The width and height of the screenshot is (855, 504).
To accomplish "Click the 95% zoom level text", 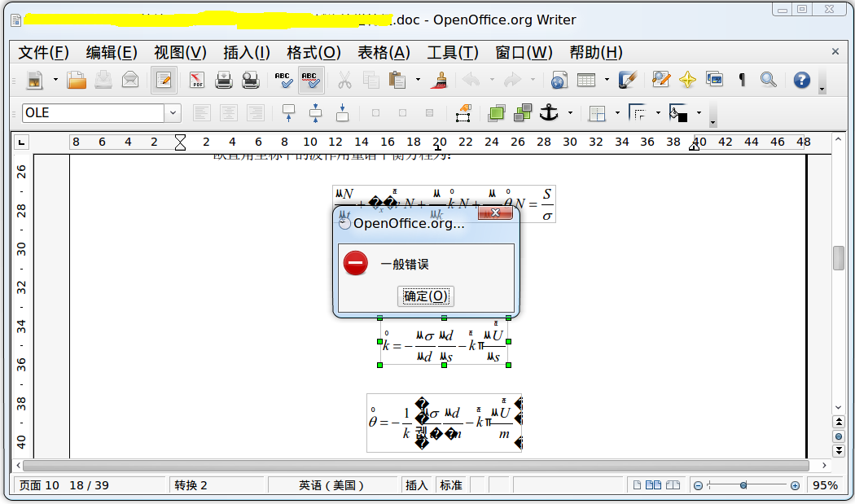I will pyautogui.click(x=824, y=485).
